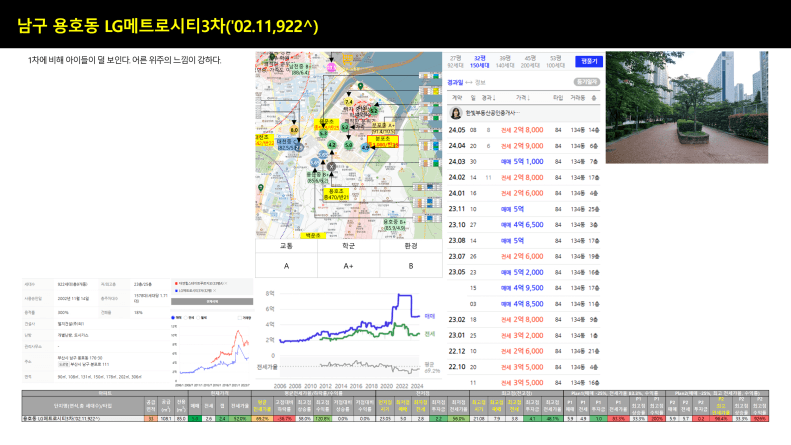Click the green location pin near river
This screenshot has width=791, height=445.
click(x=360, y=86)
